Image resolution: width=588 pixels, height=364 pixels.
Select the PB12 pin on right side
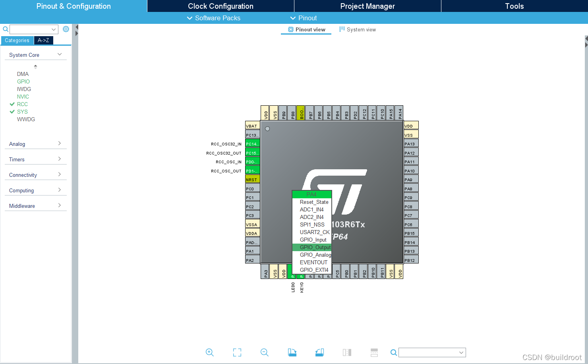(x=411, y=260)
